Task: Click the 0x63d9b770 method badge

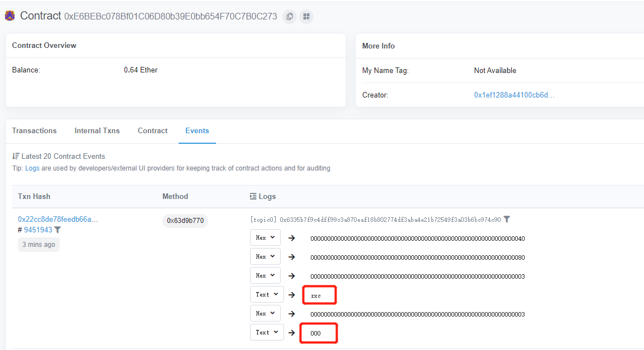Action: pos(185,220)
